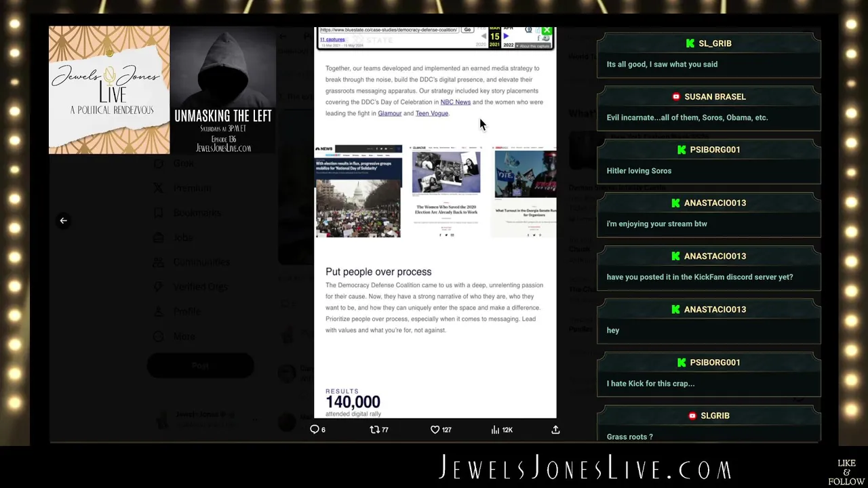
Task: Open the Bookmarks label in X sidebar
Action: click(x=197, y=213)
